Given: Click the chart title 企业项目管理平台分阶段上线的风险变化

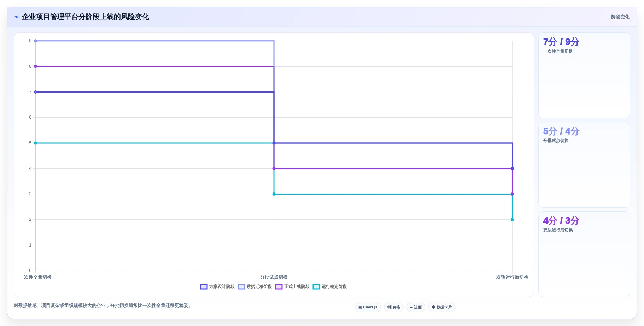Looking at the screenshot, I should 85,17.
